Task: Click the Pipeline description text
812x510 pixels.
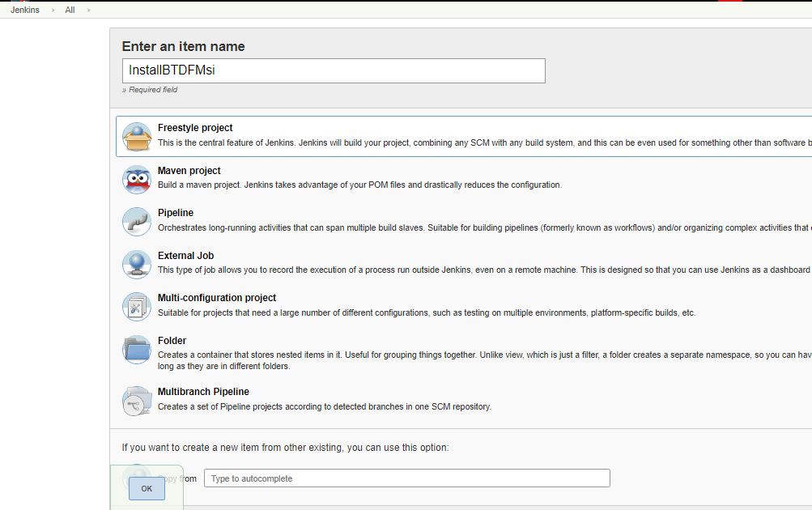Action: 485,227
